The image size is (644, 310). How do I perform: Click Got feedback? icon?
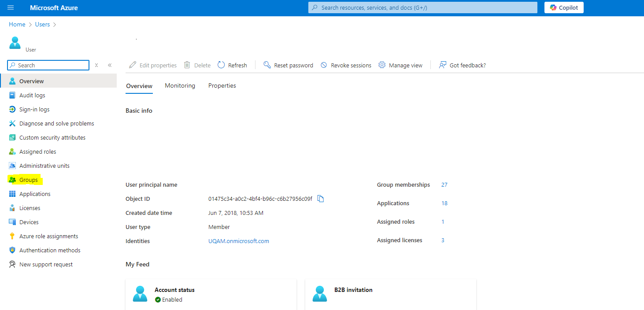(x=443, y=65)
